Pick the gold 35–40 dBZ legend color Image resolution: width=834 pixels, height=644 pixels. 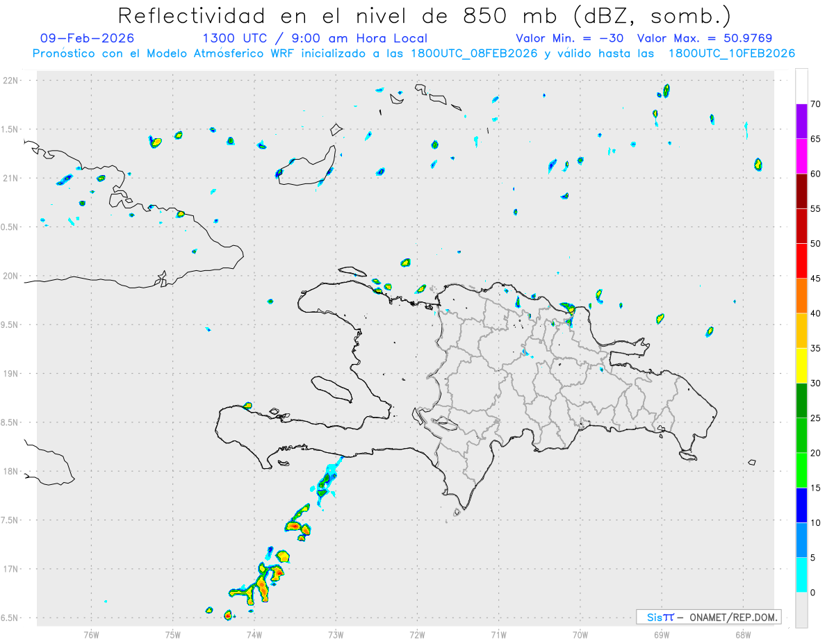tap(801, 331)
